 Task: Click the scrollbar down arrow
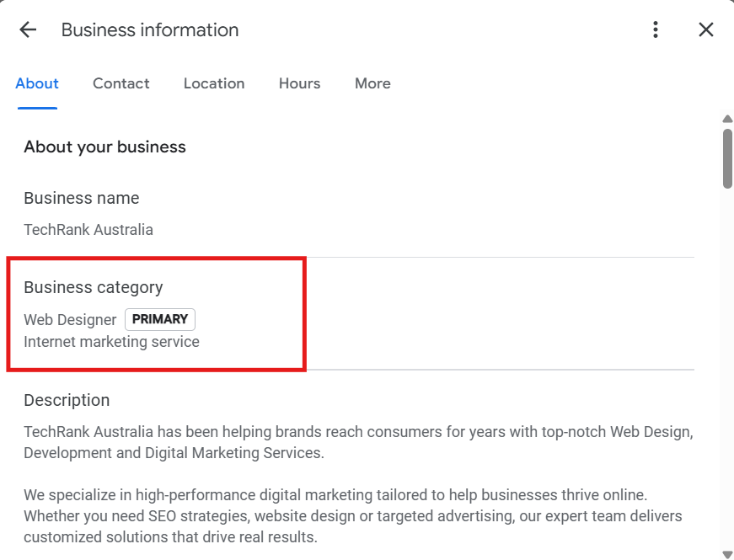tap(727, 553)
